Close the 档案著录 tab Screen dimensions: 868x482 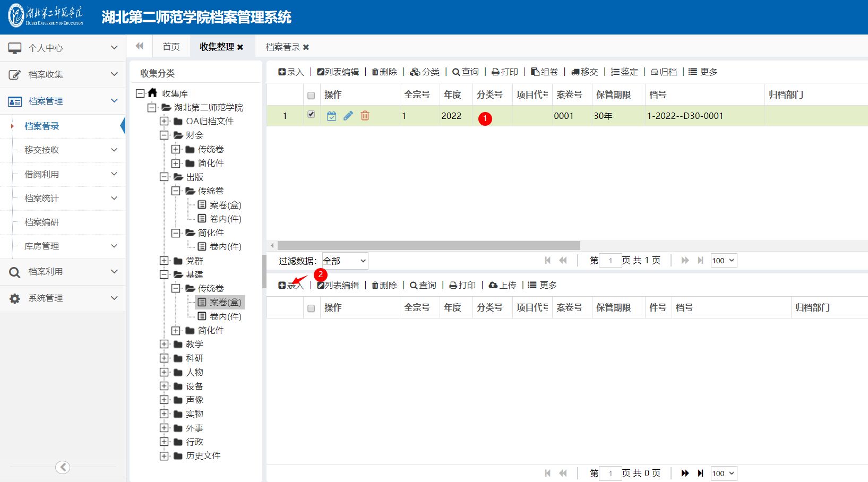pyautogui.click(x=306, y=47)
